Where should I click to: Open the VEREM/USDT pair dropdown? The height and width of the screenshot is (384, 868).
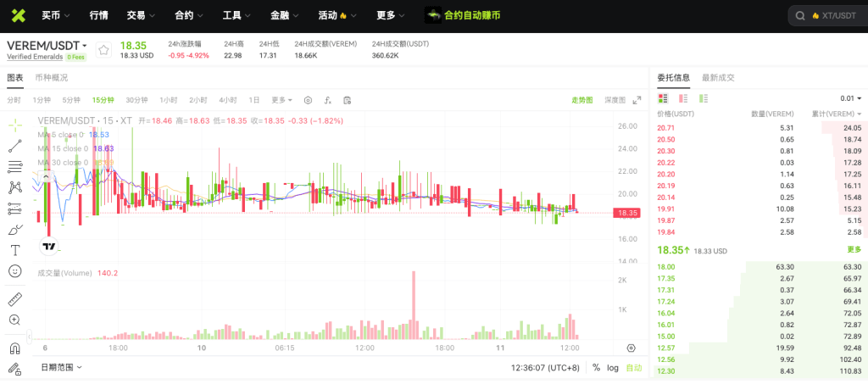(85, 46)
